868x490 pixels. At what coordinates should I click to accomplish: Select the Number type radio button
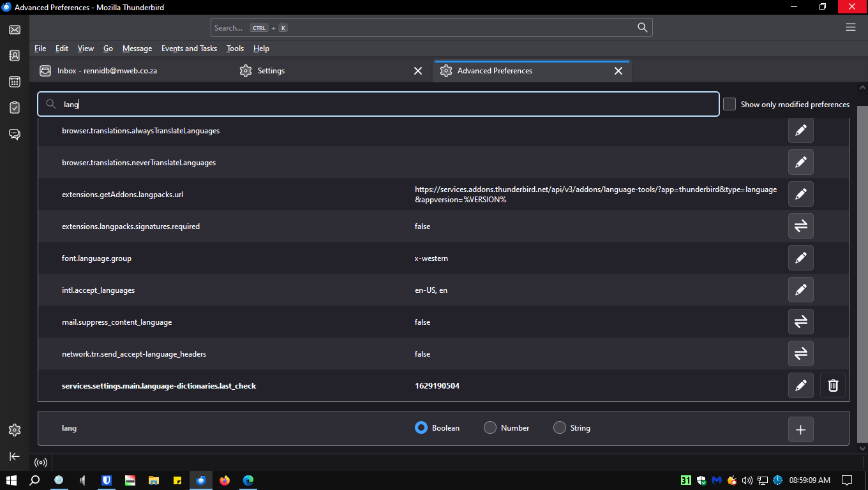pyautogui.click(x=490, y=427)
